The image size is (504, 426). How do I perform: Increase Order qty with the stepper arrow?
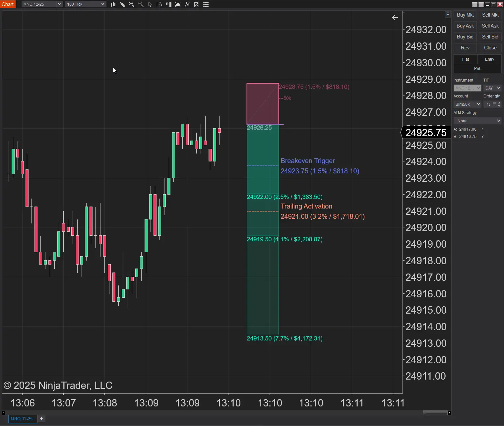click(500, 102)
